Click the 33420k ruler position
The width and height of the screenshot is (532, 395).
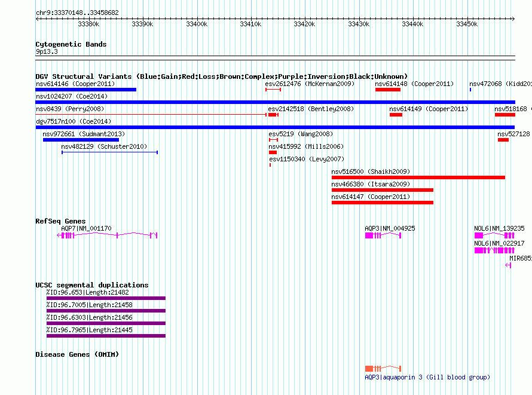(x=304, y=24)
